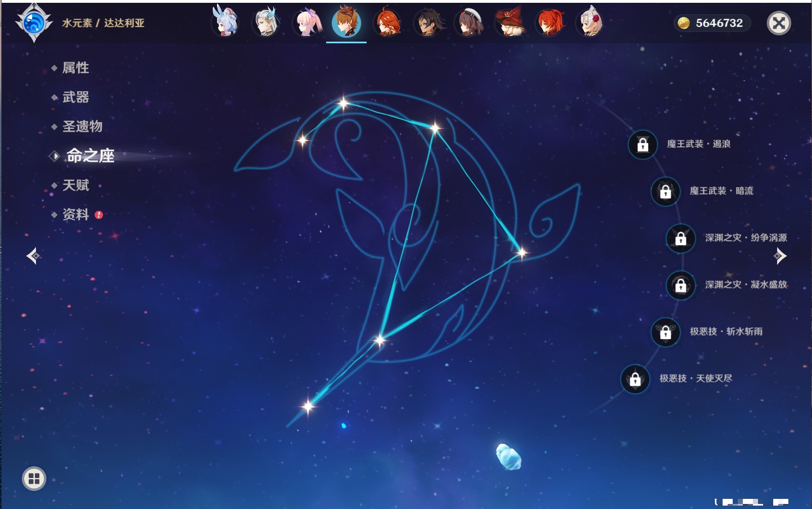Open the 天赋 talents menu
This screenshot has width=812, height=509.
(x=75, y=185)
